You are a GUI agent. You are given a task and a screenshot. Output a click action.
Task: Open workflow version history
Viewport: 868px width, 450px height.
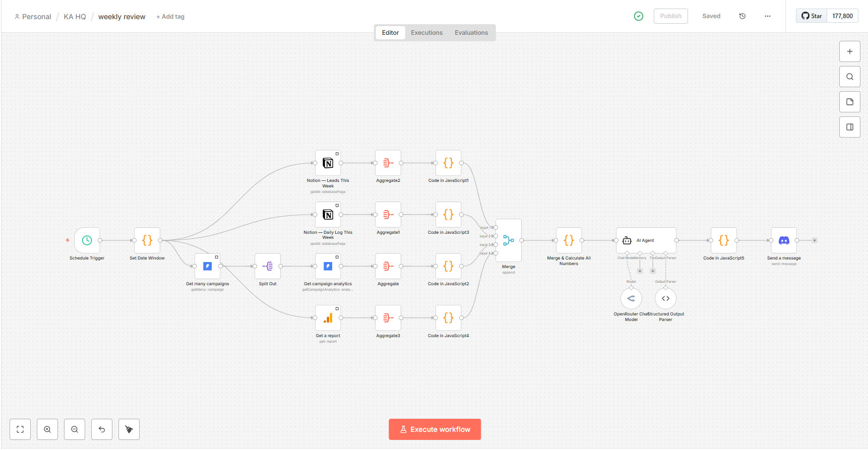(742, 16)
